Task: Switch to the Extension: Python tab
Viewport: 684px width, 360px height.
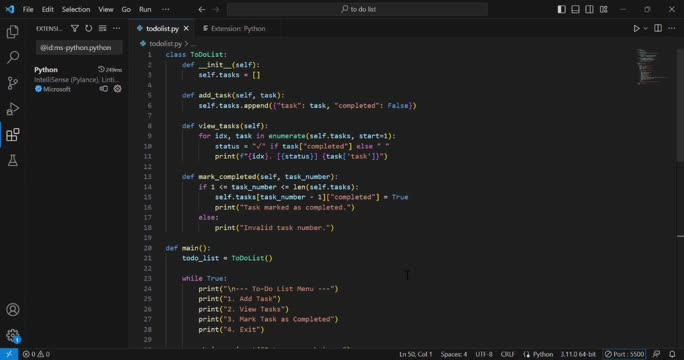Action: (x=238, y=28)
